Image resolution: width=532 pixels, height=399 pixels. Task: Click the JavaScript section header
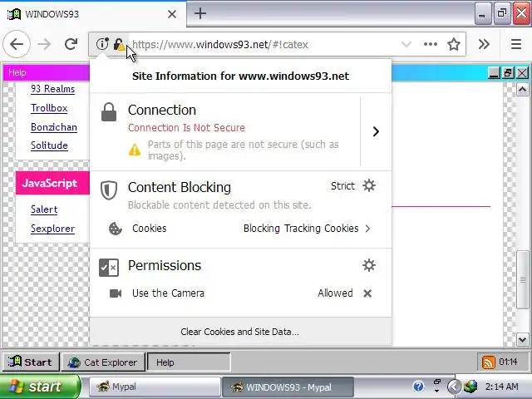click(52, 183)
